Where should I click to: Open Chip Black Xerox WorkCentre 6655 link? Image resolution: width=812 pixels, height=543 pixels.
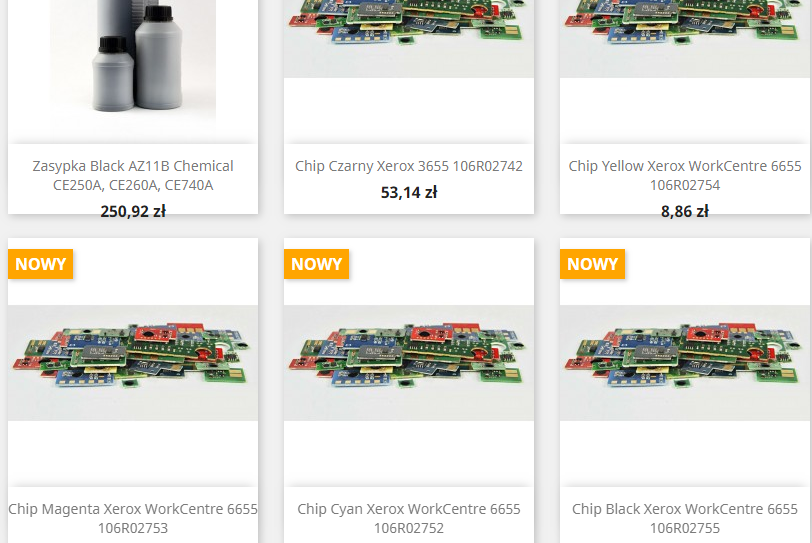pyautogui.click(x=685, y=518)
